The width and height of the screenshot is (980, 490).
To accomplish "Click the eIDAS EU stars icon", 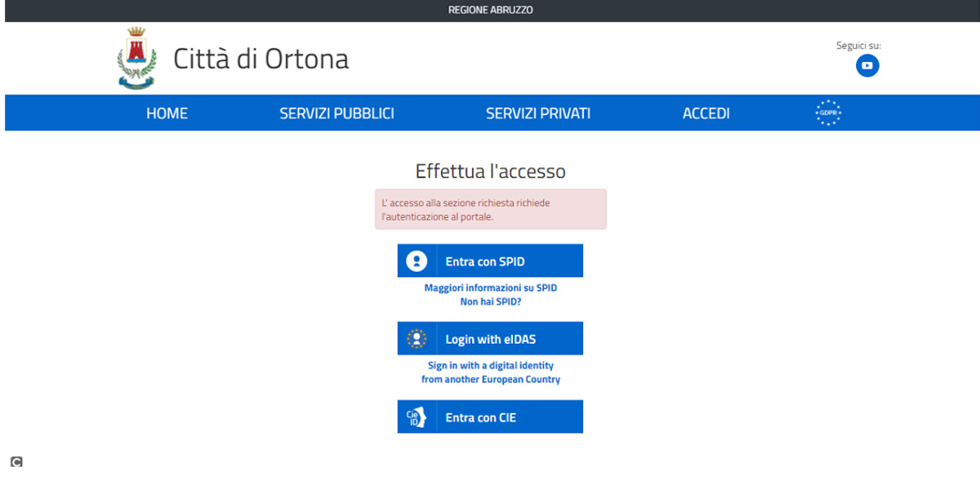I will [416, 339].
